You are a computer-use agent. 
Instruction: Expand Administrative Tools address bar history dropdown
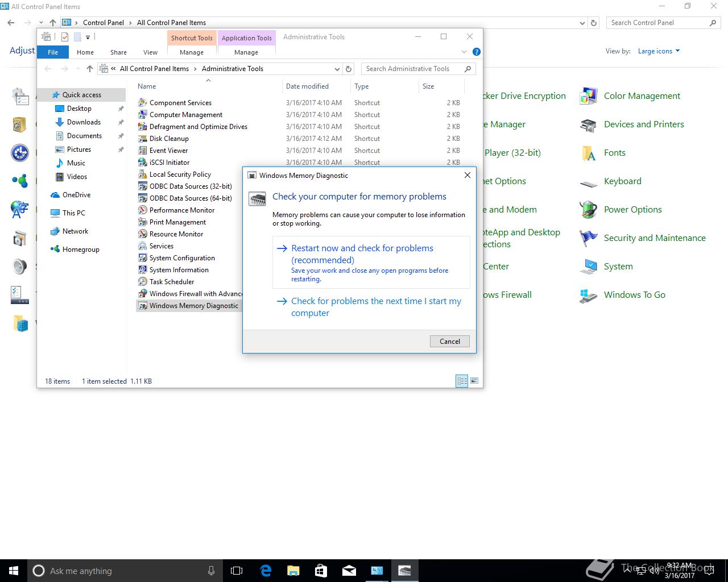pyautogui.click(x=337, y=69)
